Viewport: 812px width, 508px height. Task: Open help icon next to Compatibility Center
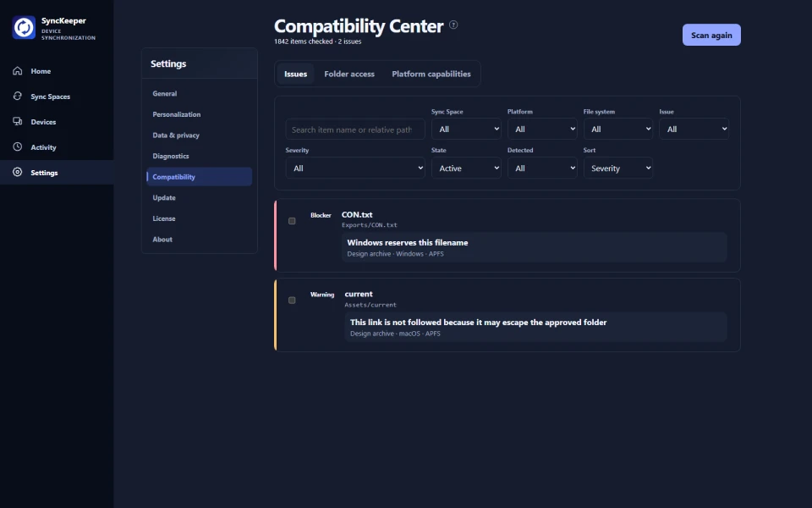453,25
